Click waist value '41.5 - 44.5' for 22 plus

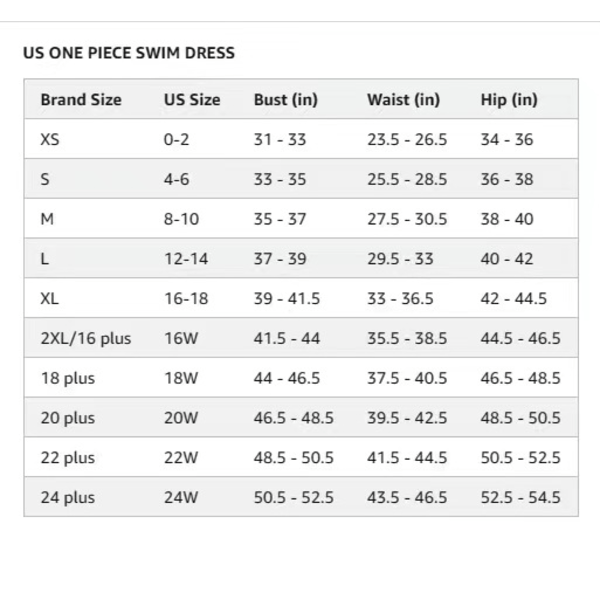tap(407, 458)
